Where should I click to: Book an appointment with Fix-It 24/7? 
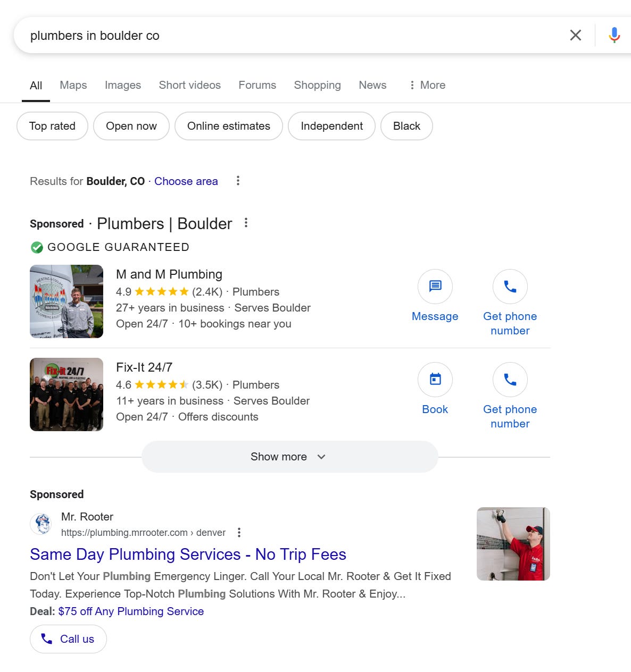[435, 389]
